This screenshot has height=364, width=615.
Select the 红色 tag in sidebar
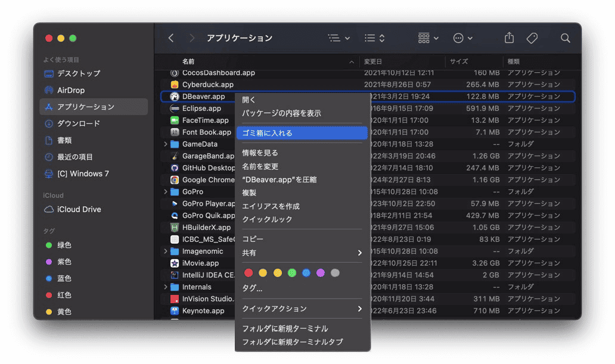coord(94,295)
